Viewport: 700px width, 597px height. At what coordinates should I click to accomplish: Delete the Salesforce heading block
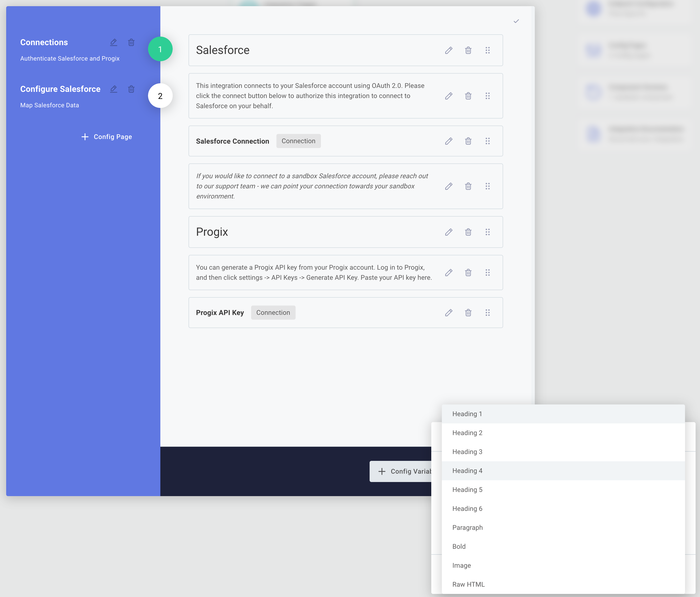(x=468, y=50)
